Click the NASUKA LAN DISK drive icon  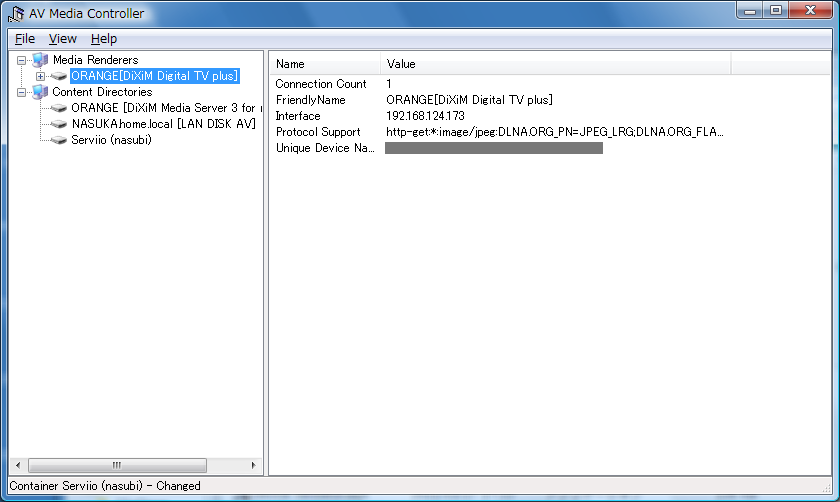[59, 124]
